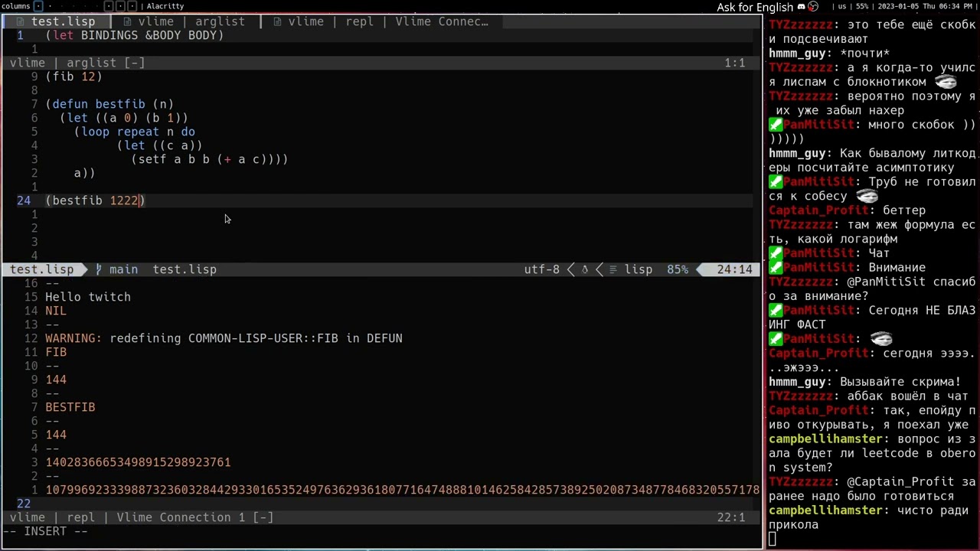980x551 pixels.
Task: Click the emote after к собесу
Action: pyautogui.click(x=867, y=197)
